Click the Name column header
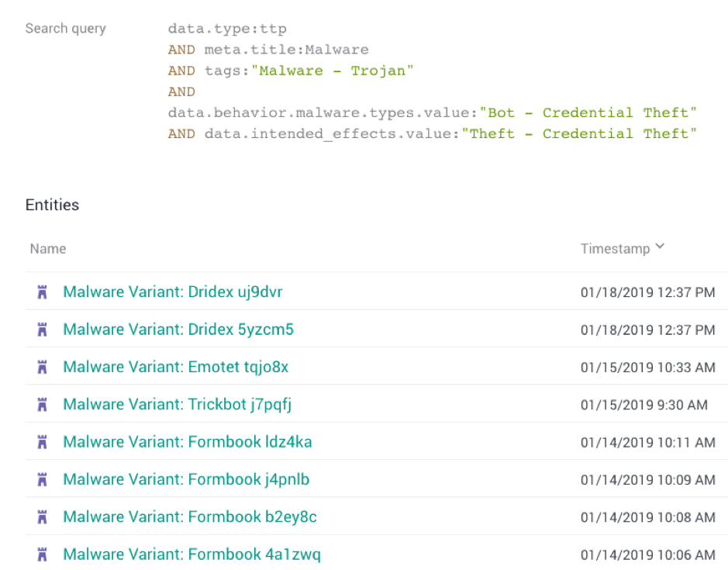 pos(48,249)
